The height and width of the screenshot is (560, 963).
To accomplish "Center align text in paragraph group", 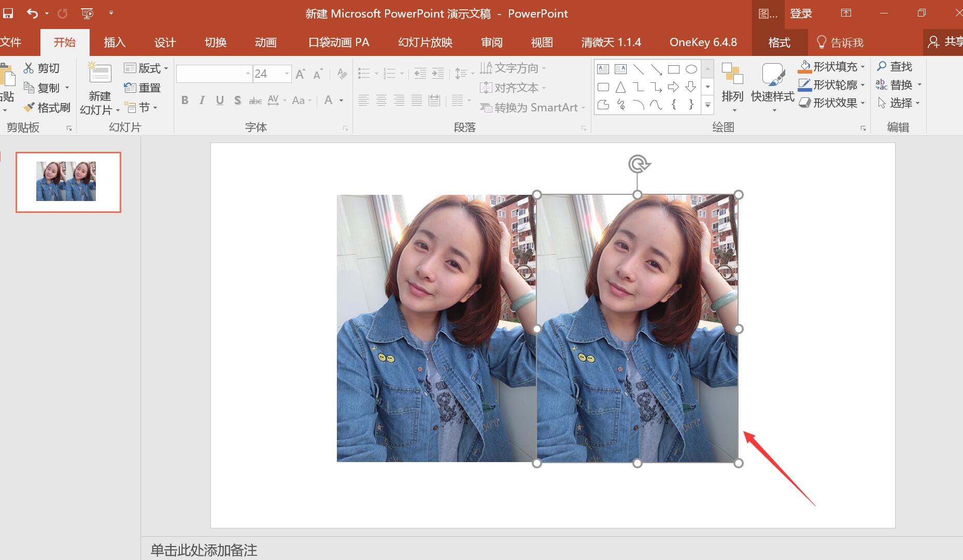I will [x=381, y=100].
